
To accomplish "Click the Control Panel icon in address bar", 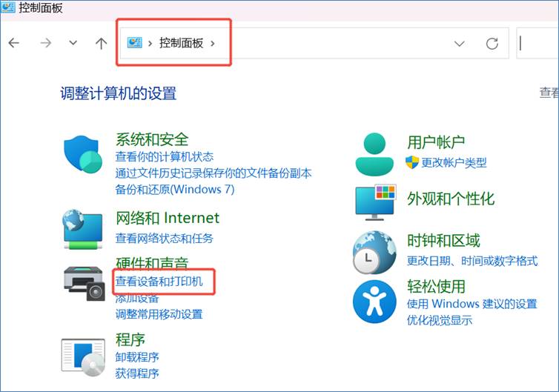I will pos(135,43).
